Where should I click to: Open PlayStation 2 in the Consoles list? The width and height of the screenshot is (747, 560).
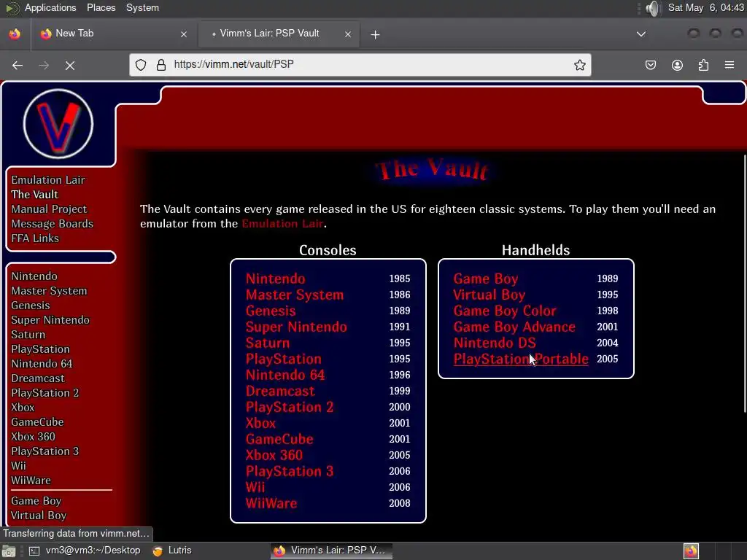(289, 407)
